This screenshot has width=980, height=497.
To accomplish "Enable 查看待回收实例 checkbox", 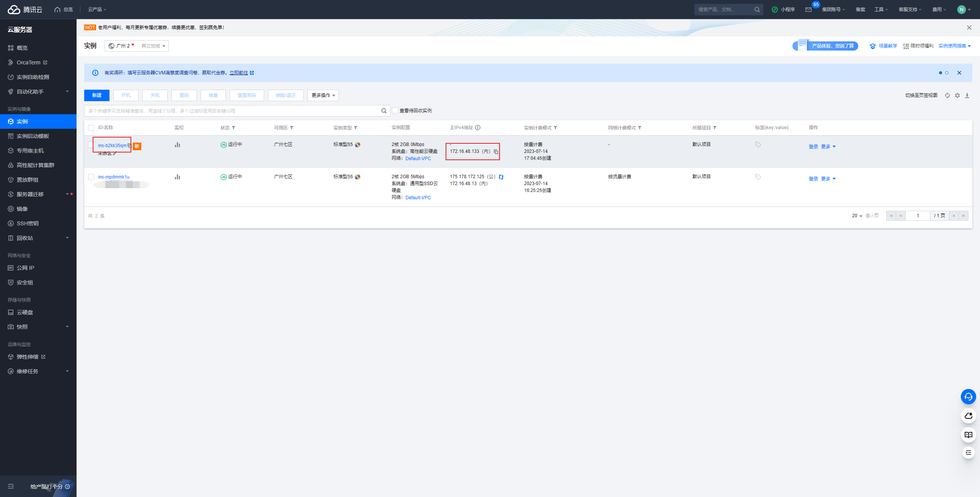I will [395, 111].
